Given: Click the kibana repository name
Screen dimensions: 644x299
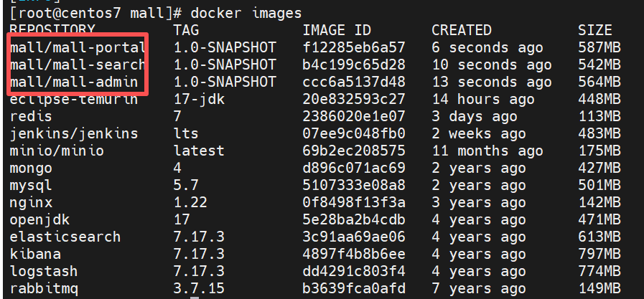Looking at the screenshot, I should [x=35, y=255].
